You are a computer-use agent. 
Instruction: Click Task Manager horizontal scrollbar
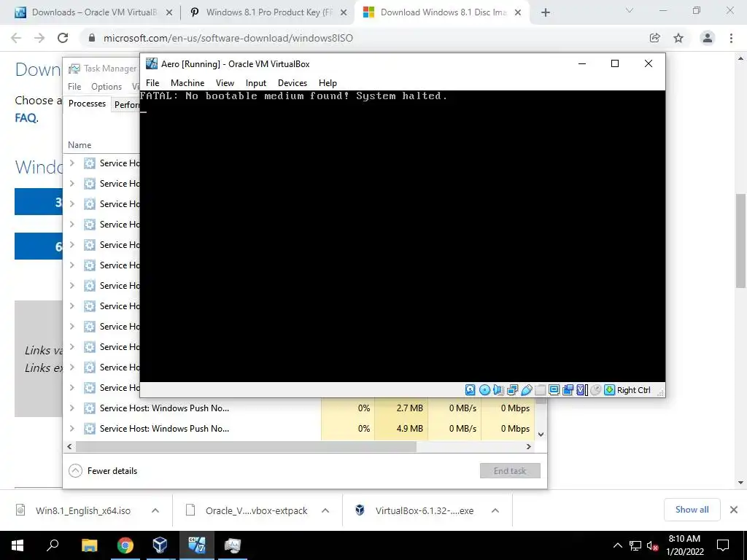(246, 447)
